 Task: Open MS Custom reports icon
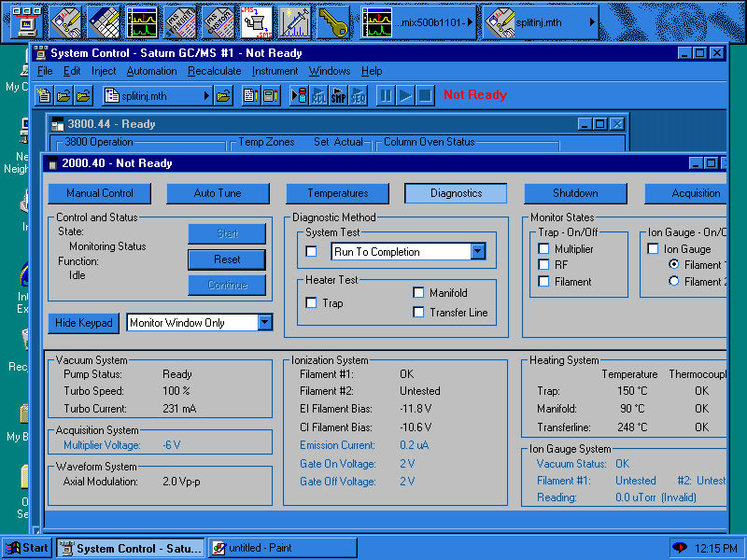coord(218,22)
